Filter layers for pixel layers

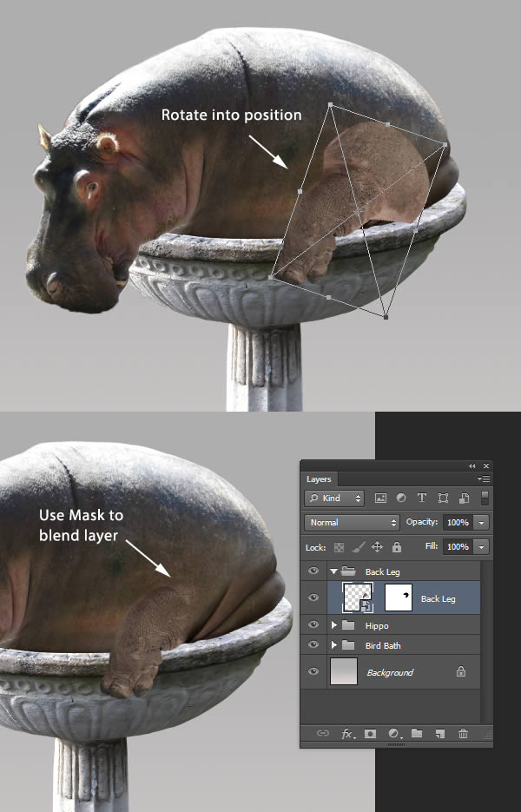tap(380, 498)
